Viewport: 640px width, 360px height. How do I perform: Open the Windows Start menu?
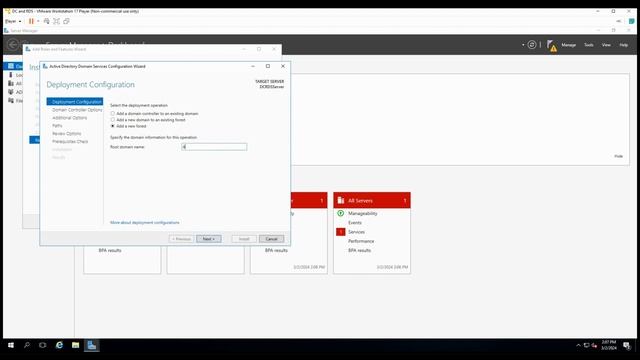[x=11, y=345]
